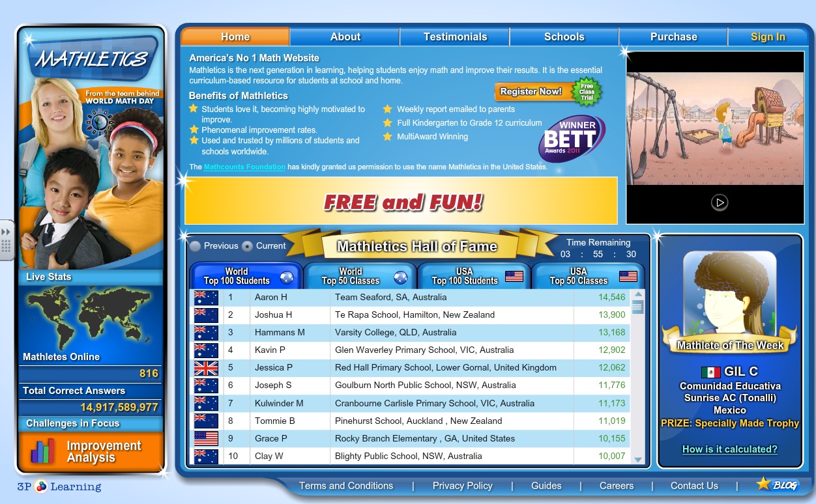
Task: Click the USA flag icon on USA Top 50 Classes tab
Action: click(628, 275)
